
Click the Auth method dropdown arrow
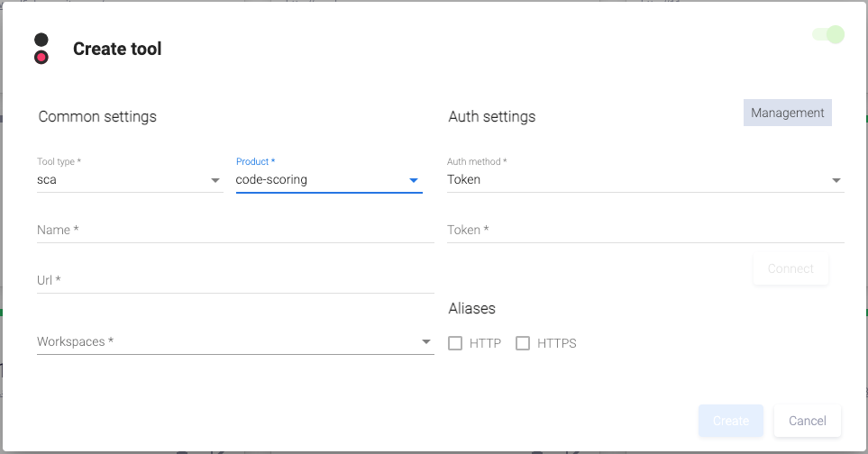pos(836,180)
